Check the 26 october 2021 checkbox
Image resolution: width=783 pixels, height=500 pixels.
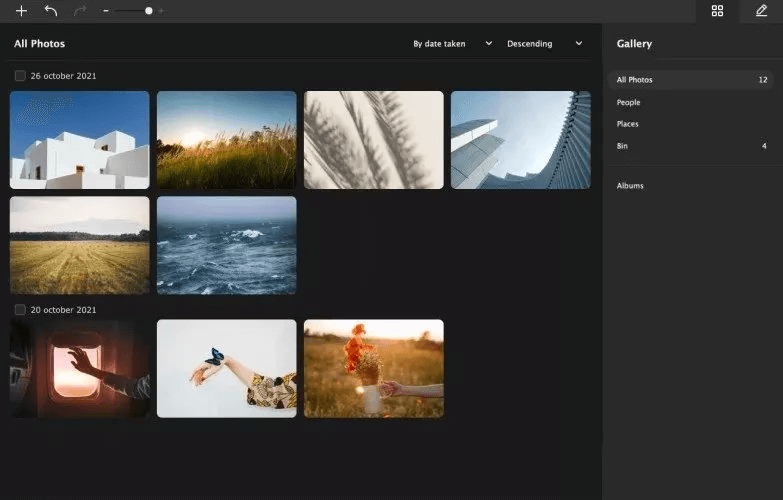pos(20,76)
